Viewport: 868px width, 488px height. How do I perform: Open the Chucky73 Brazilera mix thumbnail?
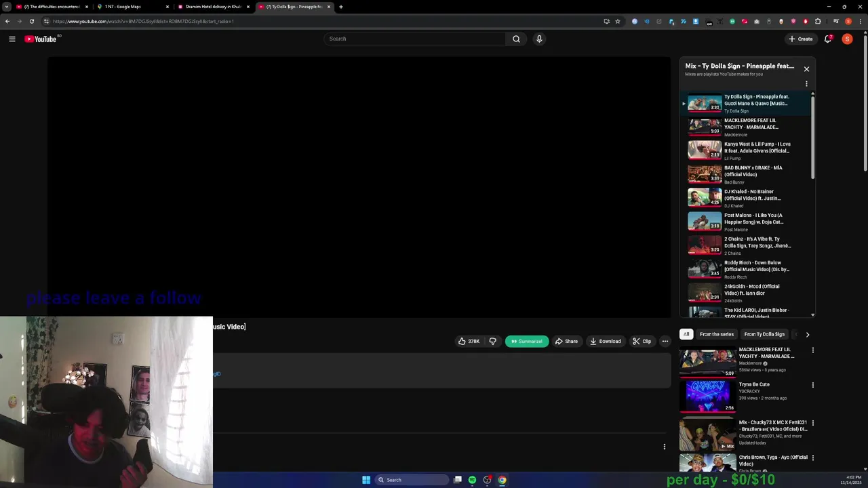708,434
